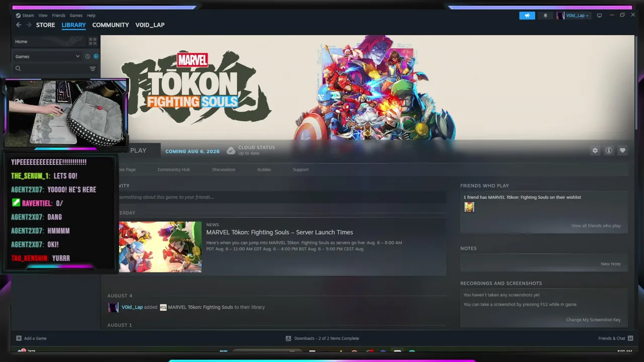The image size is (644, 362).
Task: Open the Downloads manager status
Action: click(327, 338)
